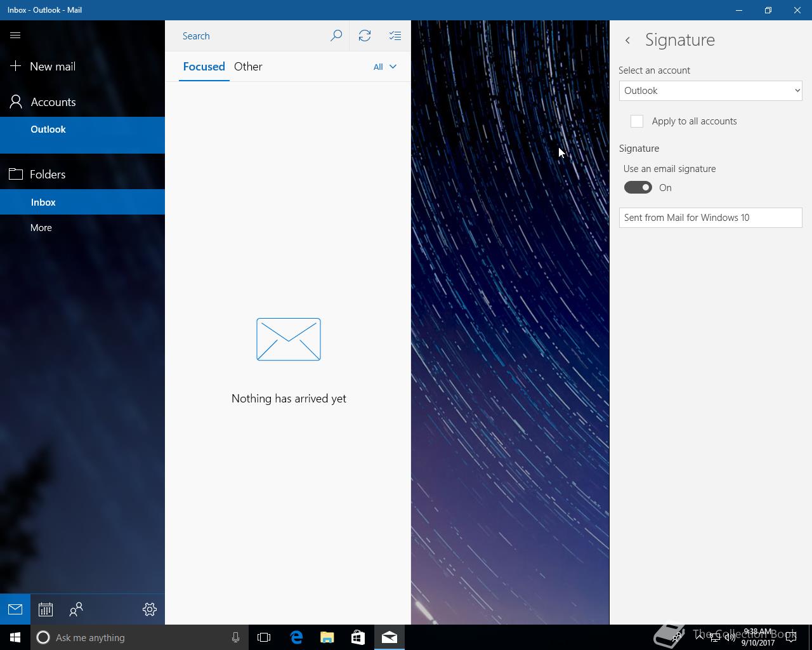The width and height of the screenshot is (812, 650).
Task: Show hidden system tray icons
Action: [699, 637]
